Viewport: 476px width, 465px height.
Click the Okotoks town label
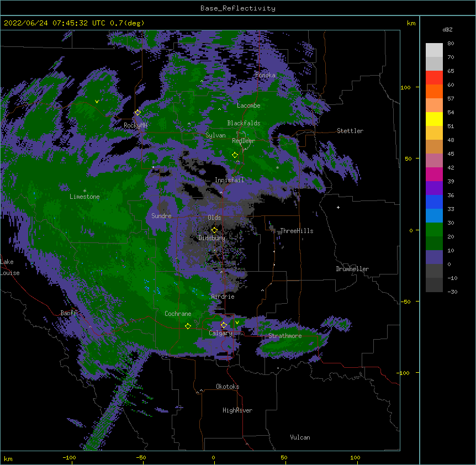228,387
